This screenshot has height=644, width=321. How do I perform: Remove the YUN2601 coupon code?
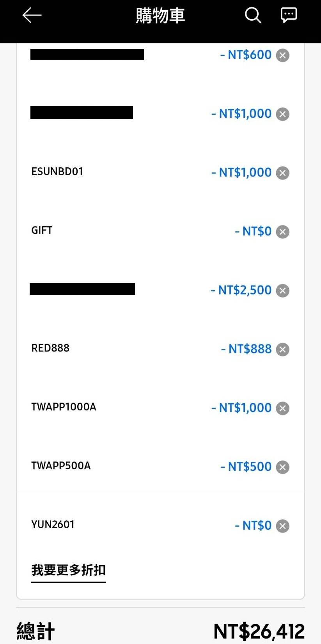pos(283,526)
